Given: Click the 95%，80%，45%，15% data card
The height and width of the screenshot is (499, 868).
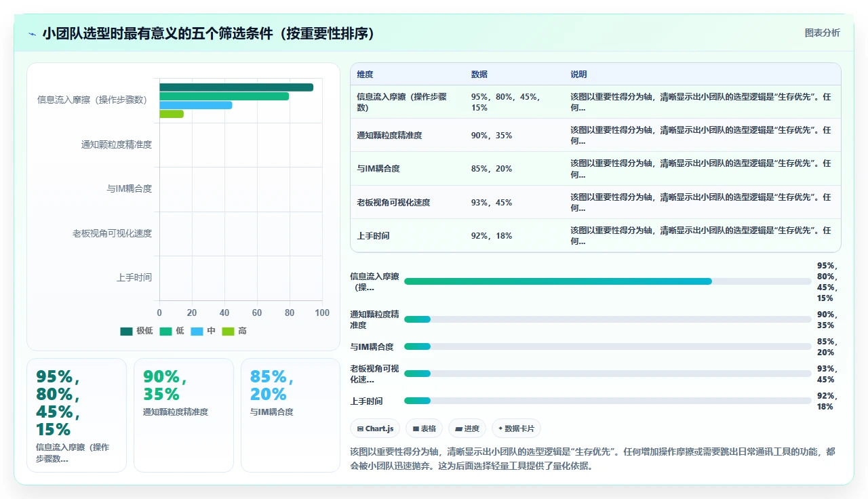Looking at the screenshot, I should 77,415.
